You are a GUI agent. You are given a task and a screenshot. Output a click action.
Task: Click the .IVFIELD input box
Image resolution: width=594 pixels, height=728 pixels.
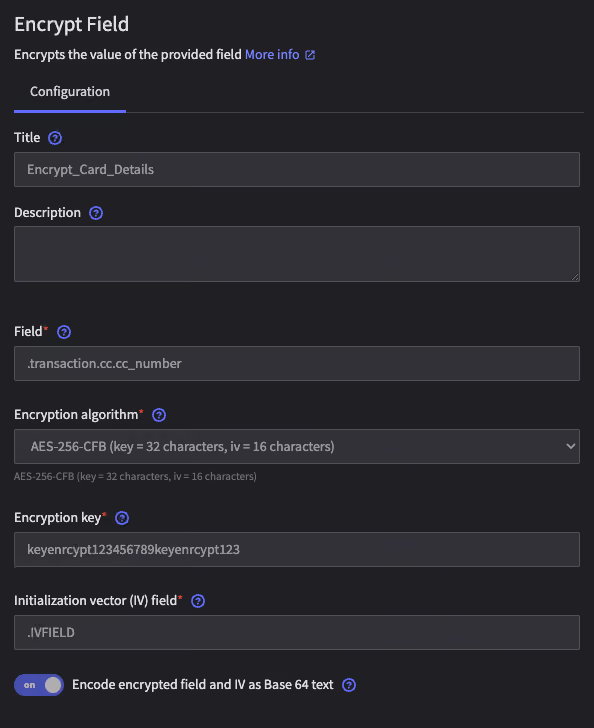point(297,633)
